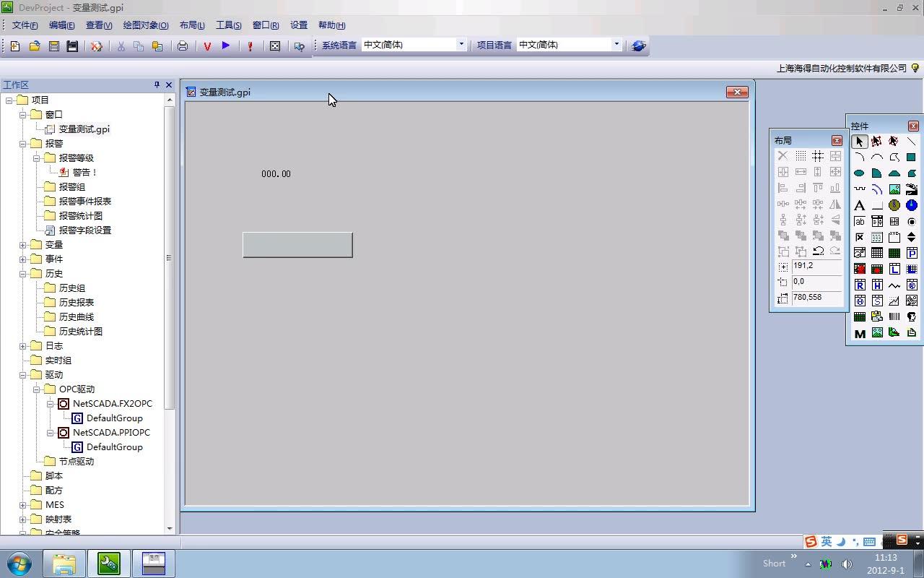
Task: Click the Print toolbar icon
Action: click(x=182, y=45)
